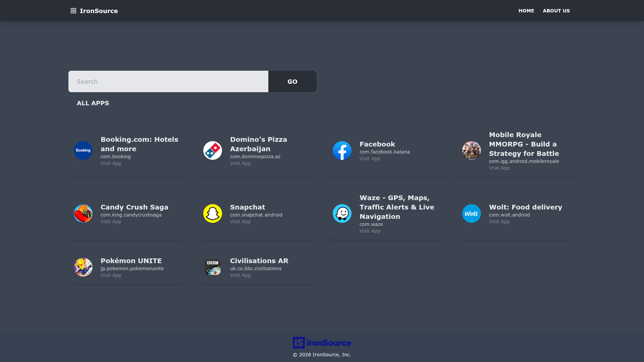Click the ironSource footer logo
The height and width of the screenshot is (362, 644).
(322, 343)
